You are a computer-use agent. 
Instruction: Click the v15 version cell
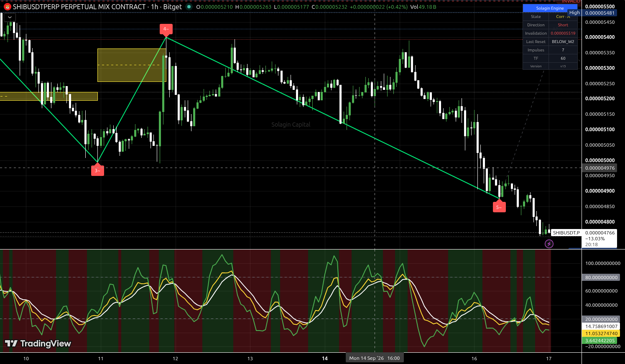[563, 66]
